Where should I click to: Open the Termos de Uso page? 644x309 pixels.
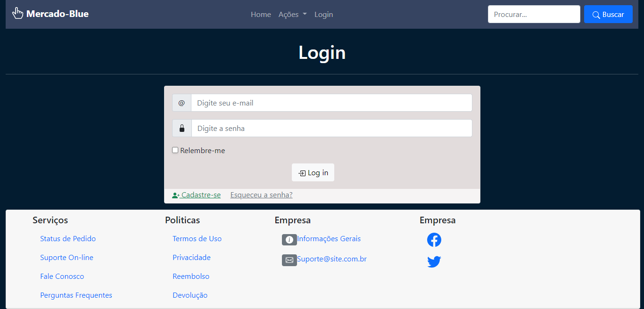[x=197, y=239]
